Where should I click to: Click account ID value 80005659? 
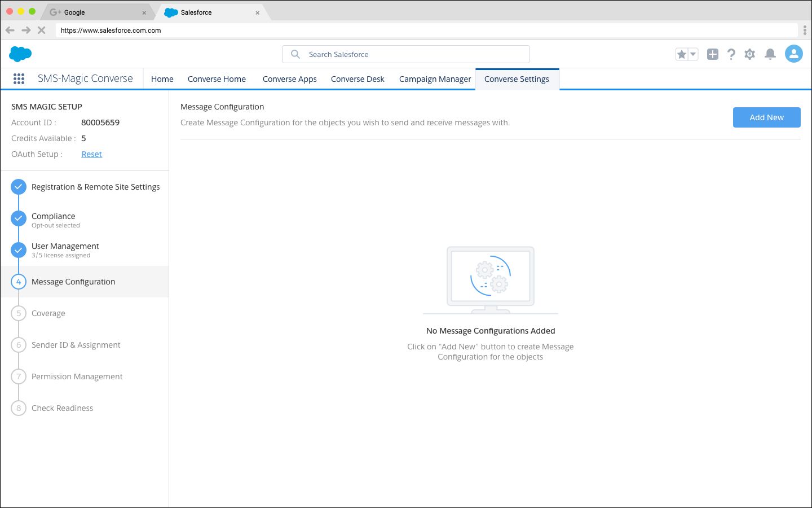100,122
